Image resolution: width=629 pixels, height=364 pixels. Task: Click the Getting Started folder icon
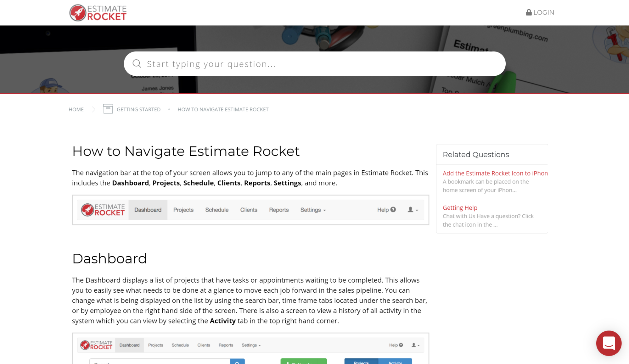click(108, 109)
